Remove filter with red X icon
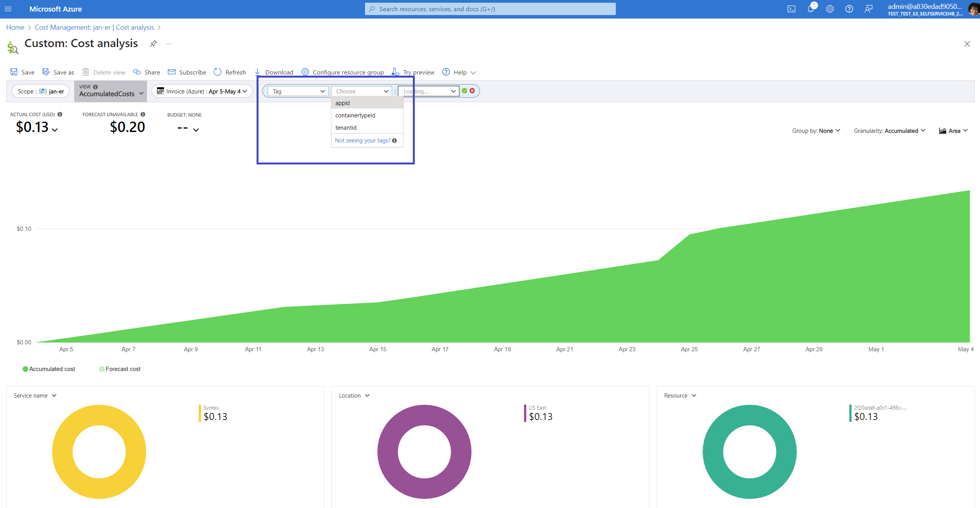 (472, 91)
